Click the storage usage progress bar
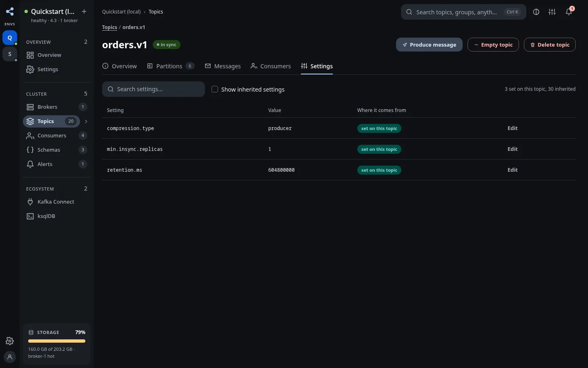 [57, 341]
